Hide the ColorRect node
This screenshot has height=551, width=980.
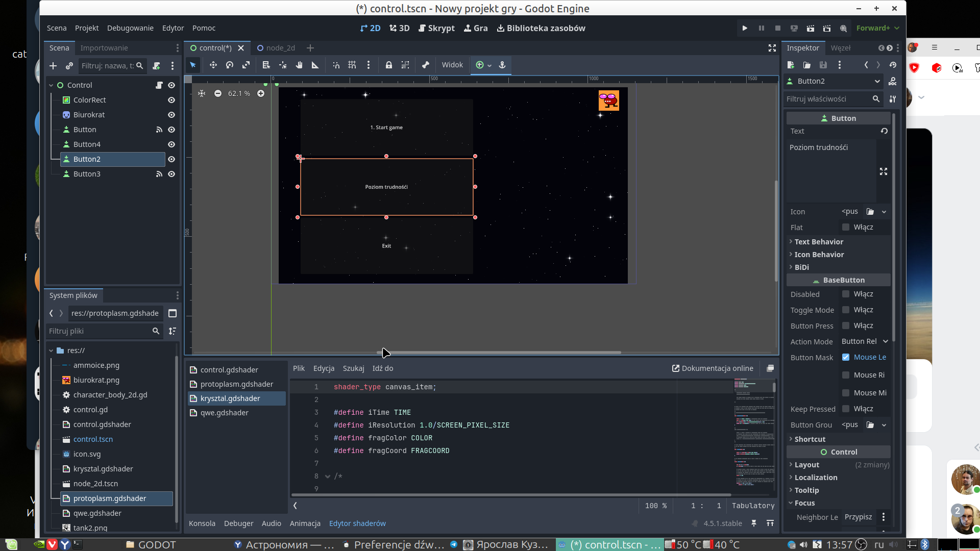[171, 100]
